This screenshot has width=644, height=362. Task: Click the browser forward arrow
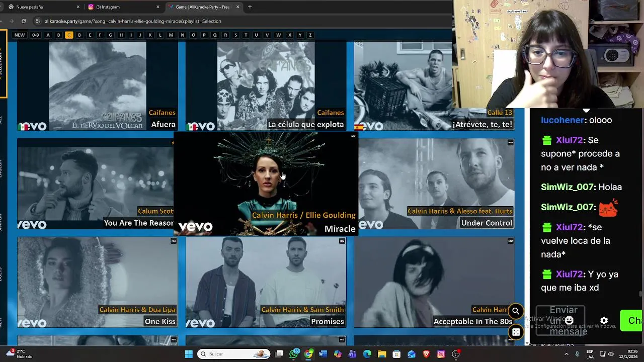pos(11,21)
